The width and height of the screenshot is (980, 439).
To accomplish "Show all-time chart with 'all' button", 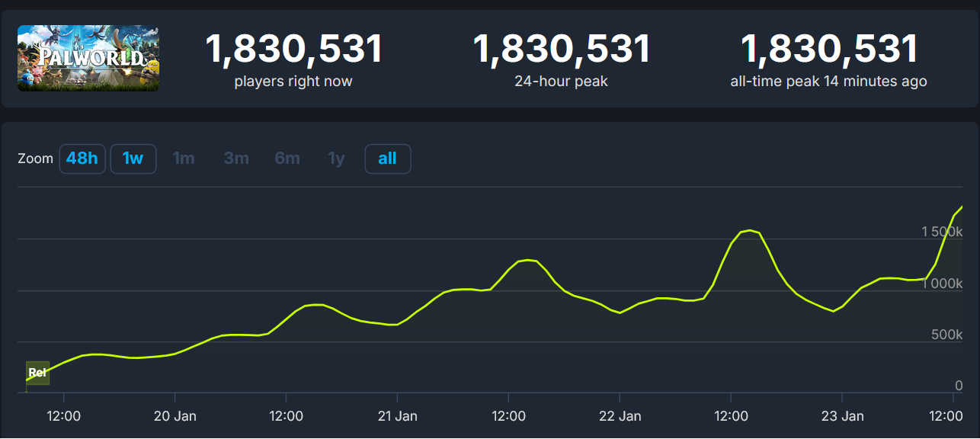I will [x=387, y=159].
